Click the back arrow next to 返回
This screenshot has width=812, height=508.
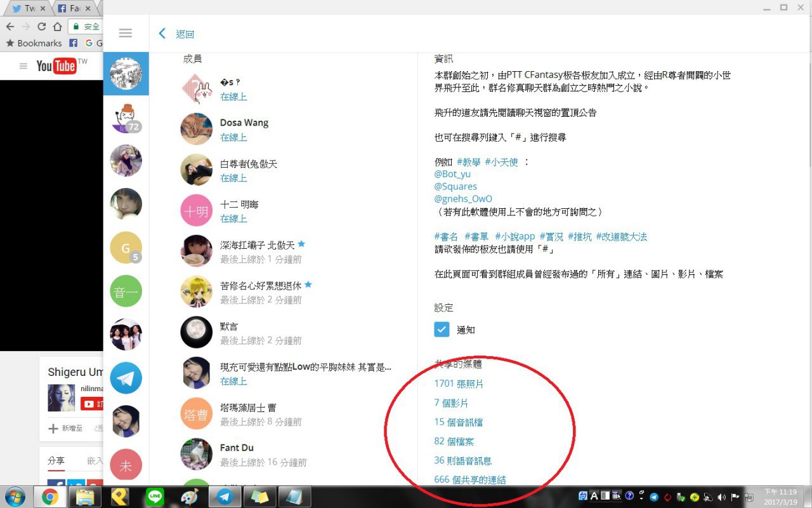162,34
